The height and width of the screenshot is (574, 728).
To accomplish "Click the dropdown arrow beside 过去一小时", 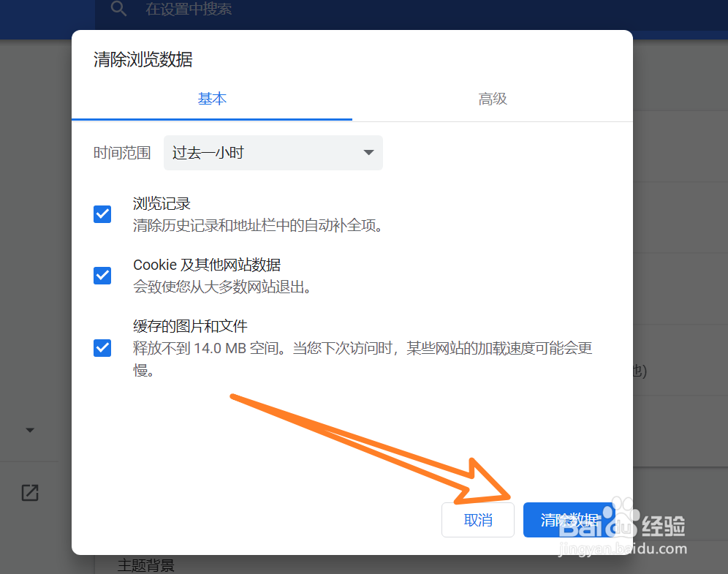I will click(368, 153).
